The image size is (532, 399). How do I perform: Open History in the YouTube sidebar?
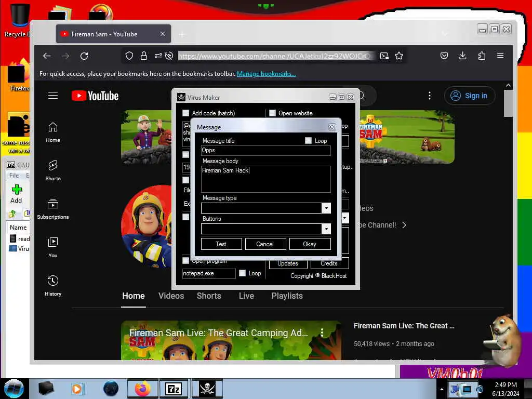pos(53,286)
